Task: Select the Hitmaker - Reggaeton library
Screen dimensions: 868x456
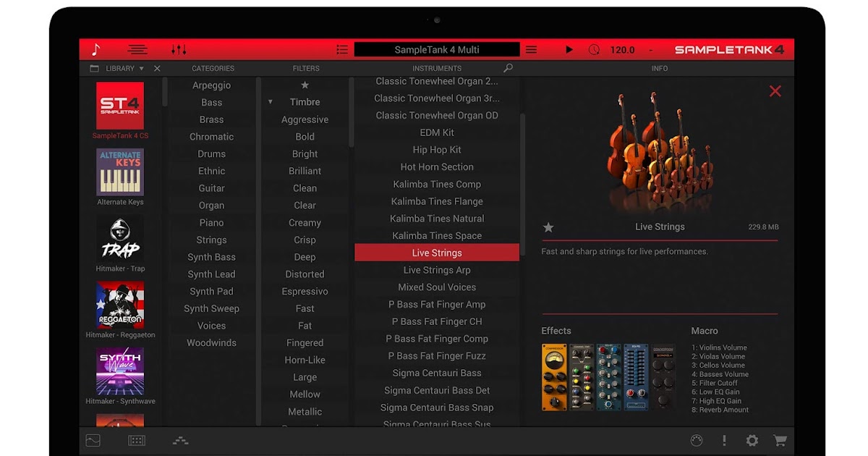Action: coord(120,310)
